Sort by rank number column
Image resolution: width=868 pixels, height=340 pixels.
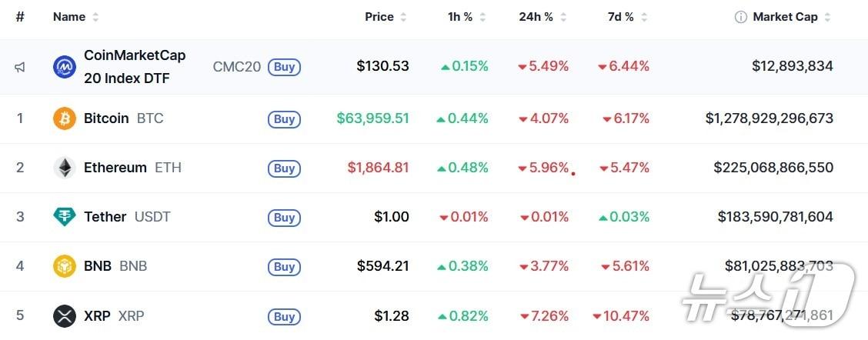(x=20, y=17)
